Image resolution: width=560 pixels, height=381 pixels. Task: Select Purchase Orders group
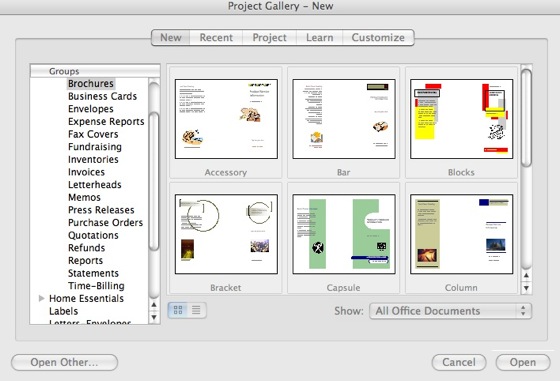click(105, 222)
